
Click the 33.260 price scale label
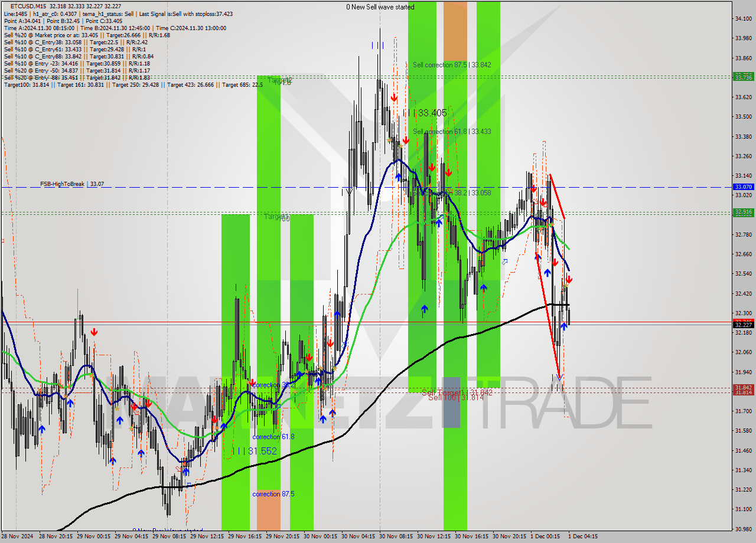[x=743, y=156]
